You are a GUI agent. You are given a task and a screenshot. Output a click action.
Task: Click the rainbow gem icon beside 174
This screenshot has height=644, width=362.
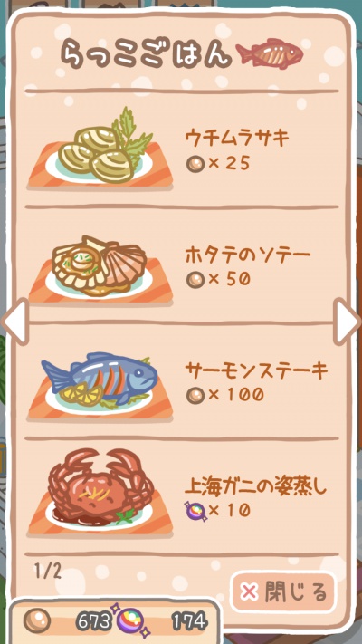pos(131,620)
